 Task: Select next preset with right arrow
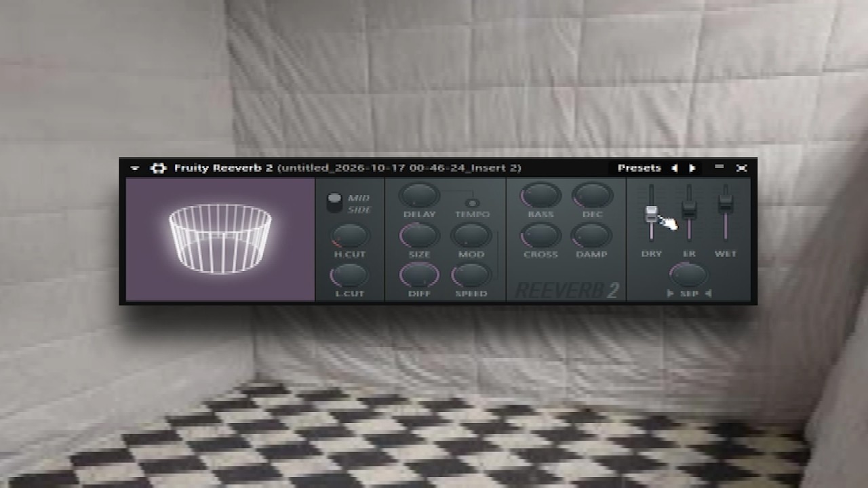click(x=692, y=168)
